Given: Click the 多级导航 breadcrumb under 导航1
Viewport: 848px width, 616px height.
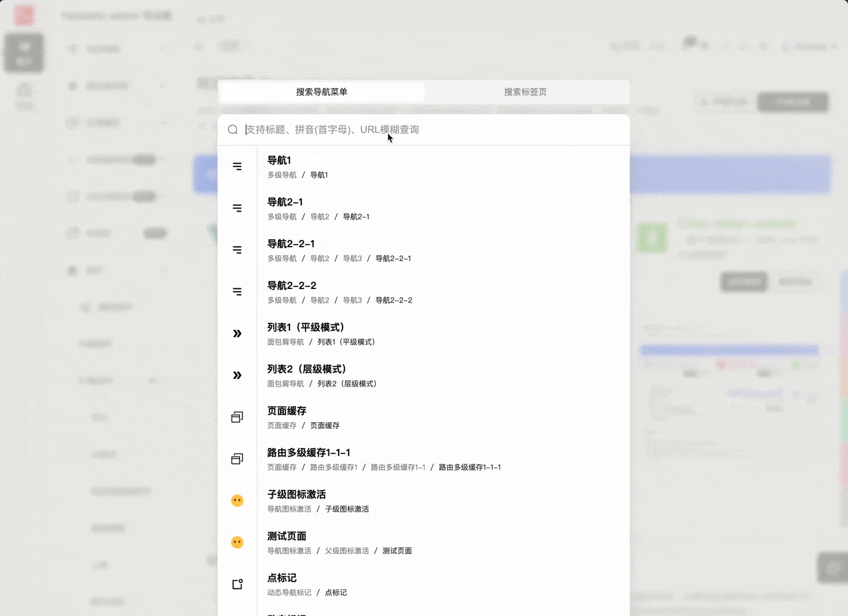Looking at the screenshot, I should pos(282,175).
